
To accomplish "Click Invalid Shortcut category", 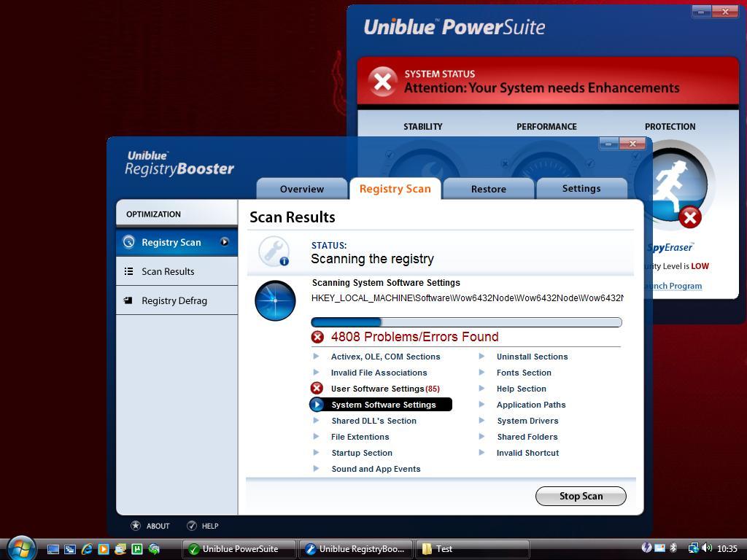I will [x=528, y=453].
